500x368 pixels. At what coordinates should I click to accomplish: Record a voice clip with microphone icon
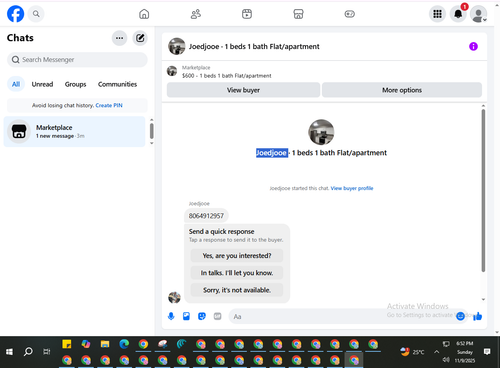[x=171, y=316]
